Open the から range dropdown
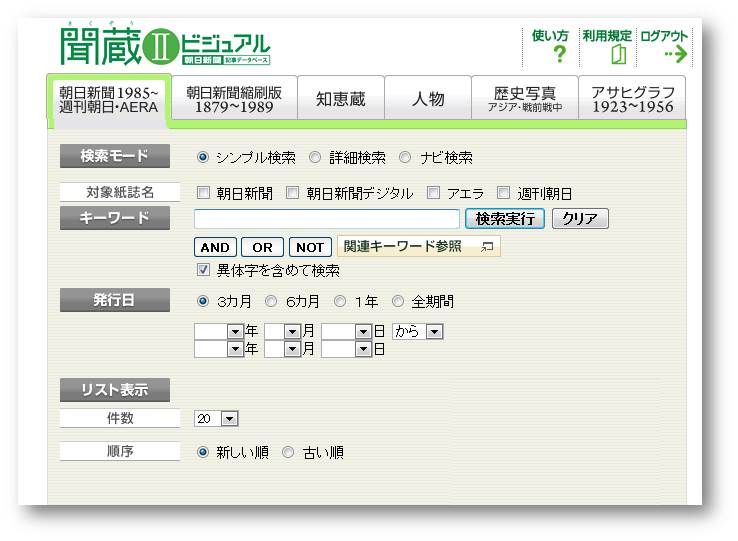This screenshot has height=541, width=738. pos(417,331)
